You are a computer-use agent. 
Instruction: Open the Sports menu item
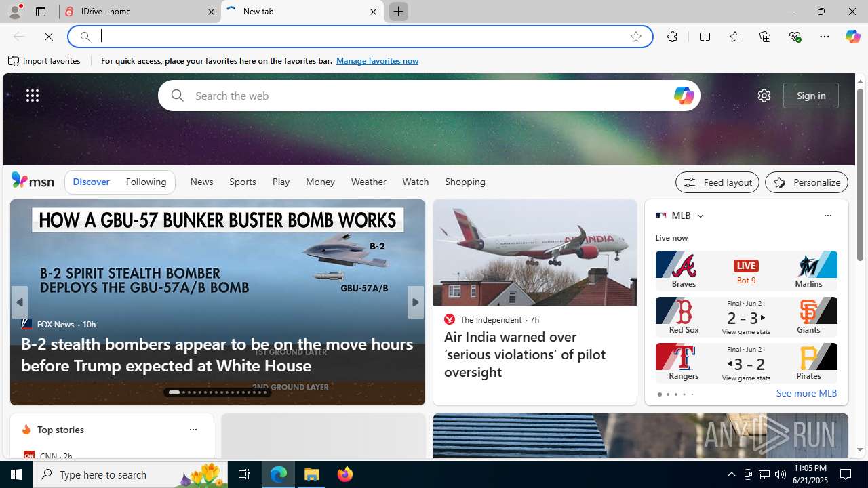point(242,182)
